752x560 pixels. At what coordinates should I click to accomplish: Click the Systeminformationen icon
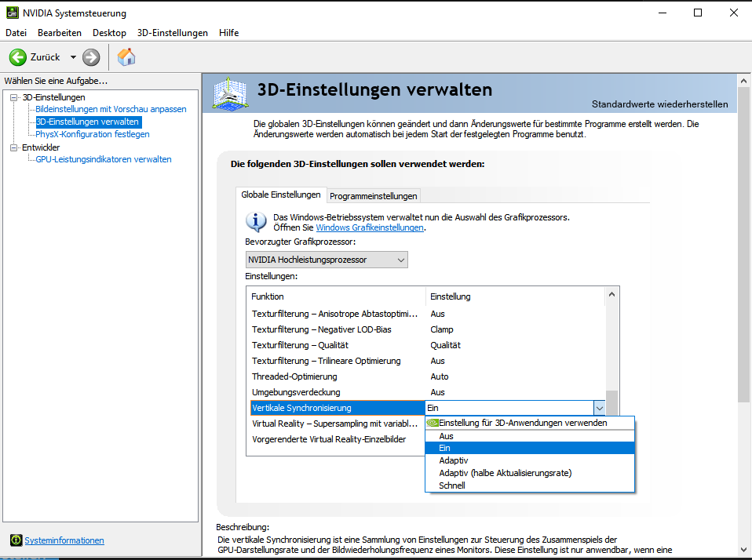16,540
